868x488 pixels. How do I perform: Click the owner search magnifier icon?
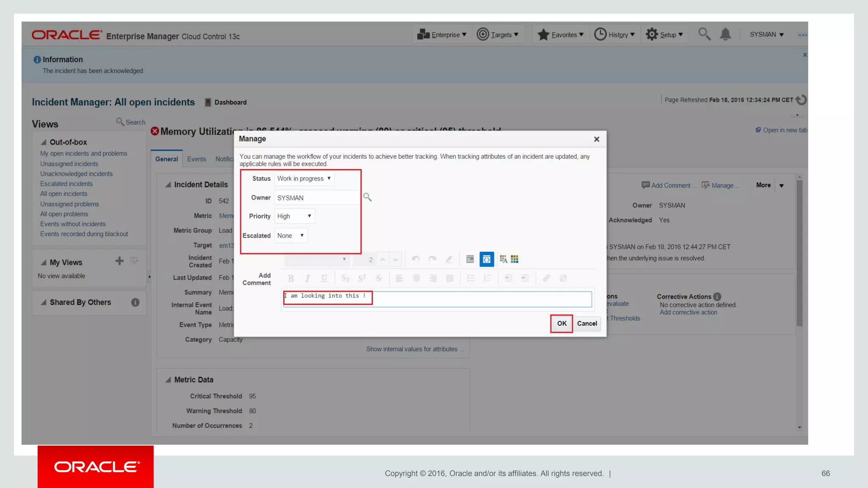pos(367,197)
